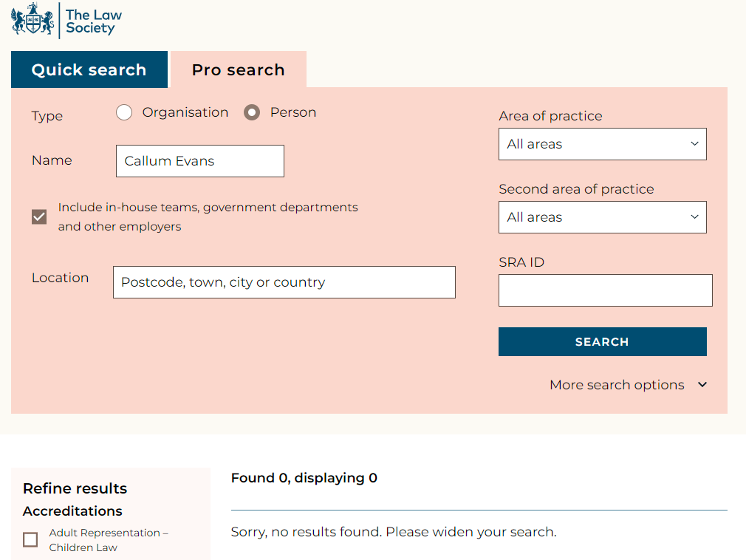746x560 pixels.
Task: Click into the SRA ID field
Action: click(x=605, y=290)
